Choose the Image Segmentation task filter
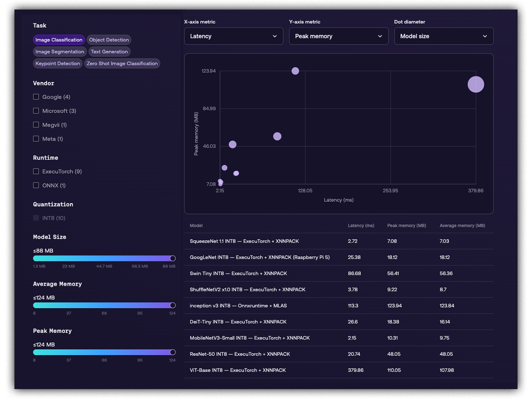Screen dimensions: 532x399 coord(60,52)
